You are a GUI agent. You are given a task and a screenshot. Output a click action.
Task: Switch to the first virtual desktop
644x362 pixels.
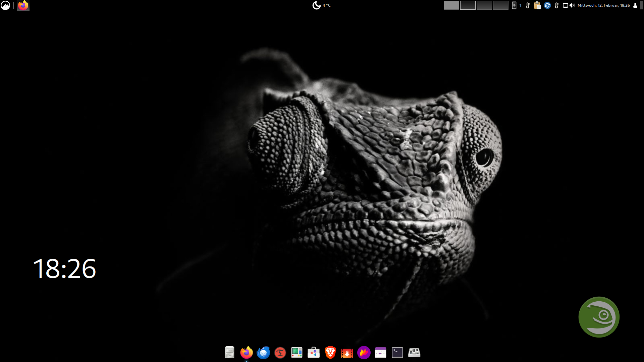point(451,5)
